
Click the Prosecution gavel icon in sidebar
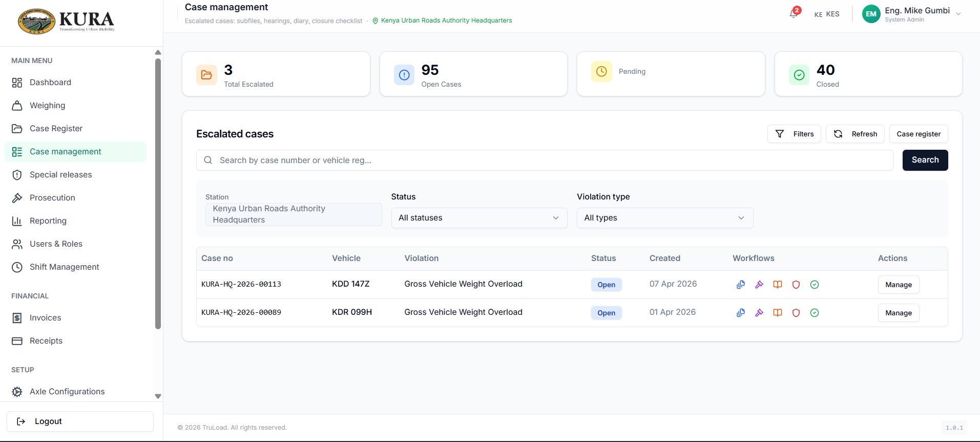pos(17,198)
